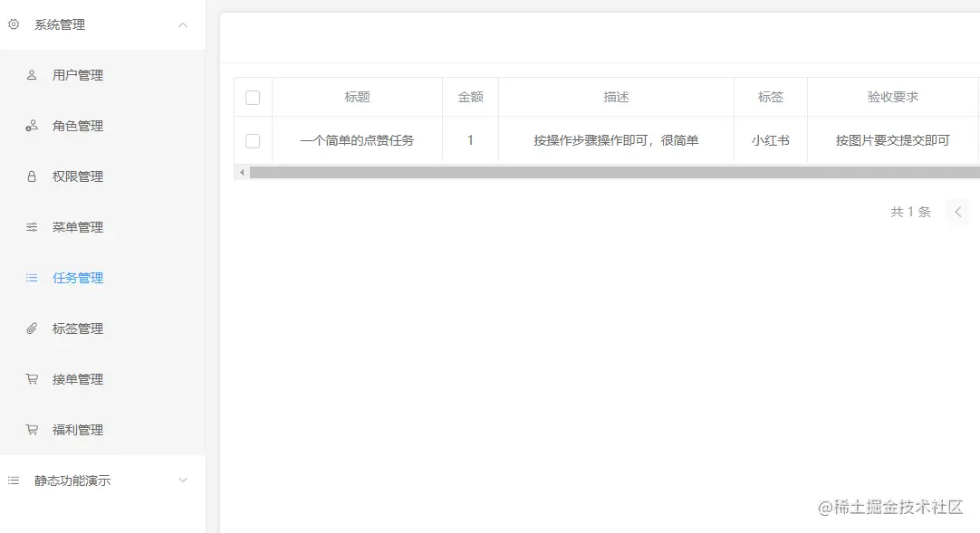Toggle the select-all checkbox in table header
This screenshot has height=533, width=980.
click(253, 98)
